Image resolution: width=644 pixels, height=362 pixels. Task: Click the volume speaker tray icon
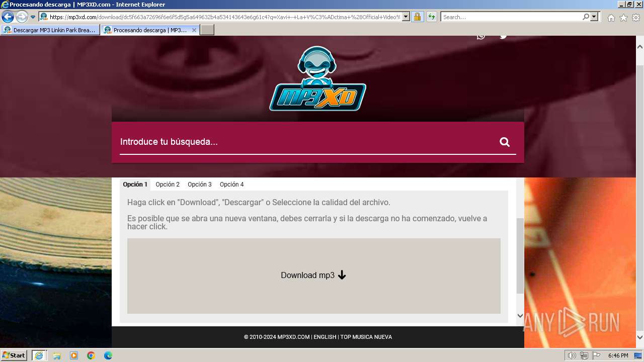pyautogui.click(x=572, y=355)
